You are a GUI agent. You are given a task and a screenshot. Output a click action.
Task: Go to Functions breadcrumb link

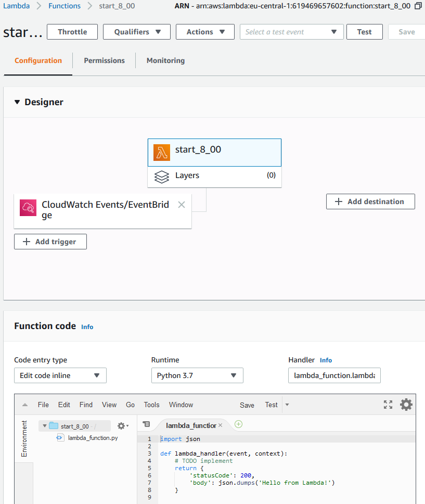point(65,6)
